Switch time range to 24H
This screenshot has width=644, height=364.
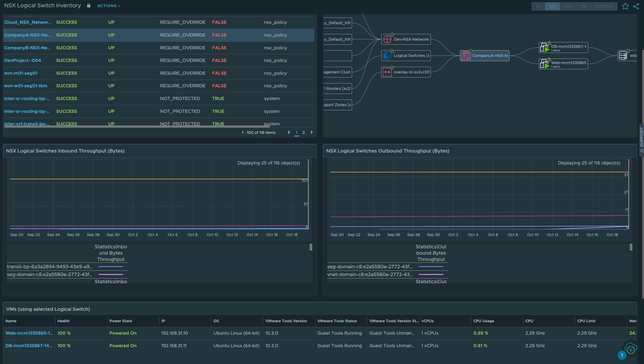coord(567,6)
